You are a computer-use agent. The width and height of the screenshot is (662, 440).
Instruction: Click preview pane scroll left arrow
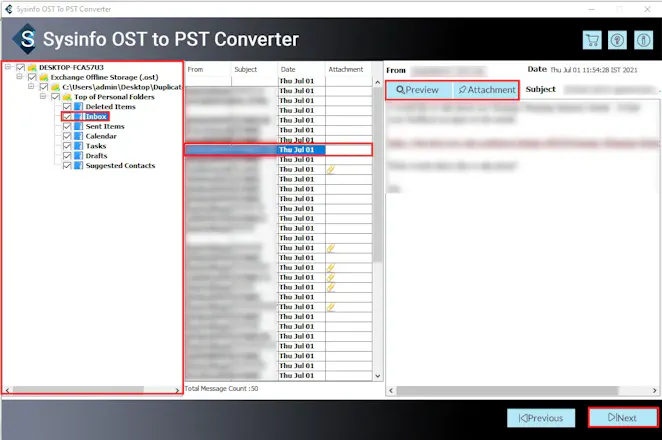coord(391,391)
